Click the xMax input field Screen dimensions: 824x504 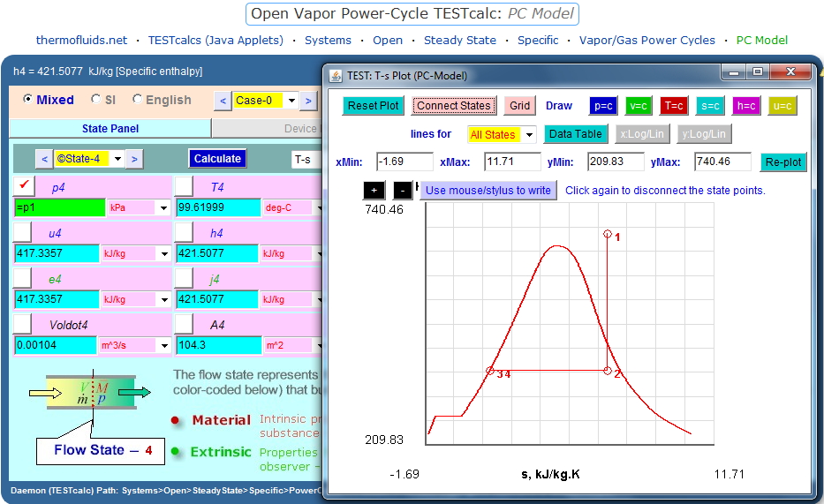pyautogui.click(x=512, y=162)
